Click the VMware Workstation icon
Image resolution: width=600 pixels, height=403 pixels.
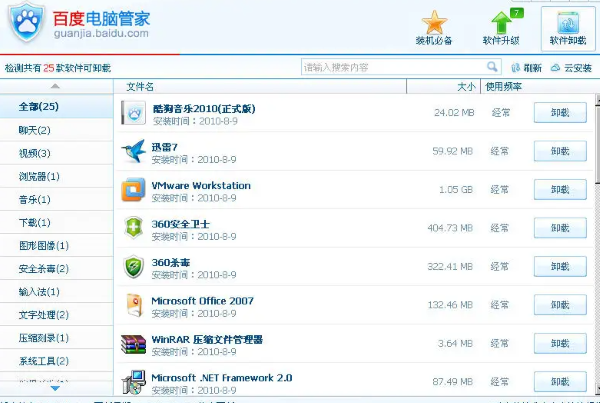click(133, 189)
